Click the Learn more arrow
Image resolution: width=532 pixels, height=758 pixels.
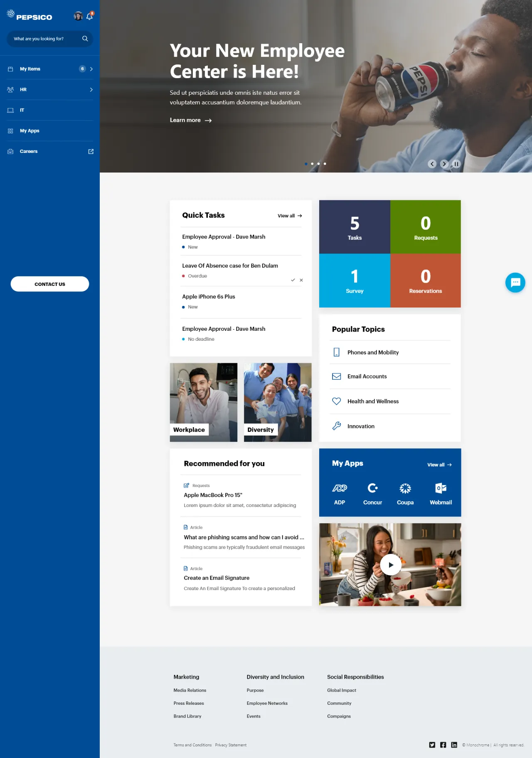point(208,121)
